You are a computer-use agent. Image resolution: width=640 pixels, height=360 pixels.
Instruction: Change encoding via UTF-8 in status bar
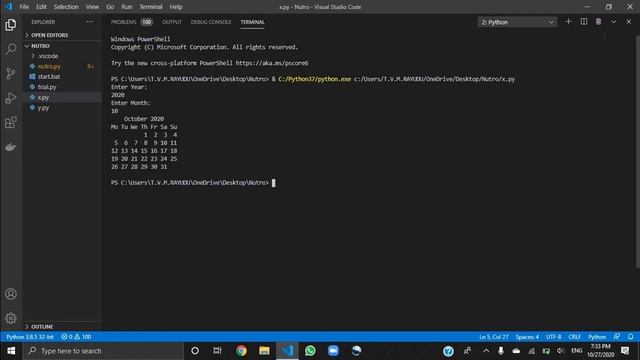point(553,337)
